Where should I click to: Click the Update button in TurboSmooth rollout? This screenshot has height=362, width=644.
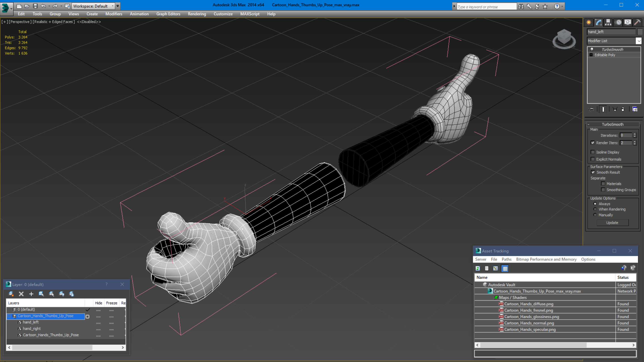coord(612,222)
